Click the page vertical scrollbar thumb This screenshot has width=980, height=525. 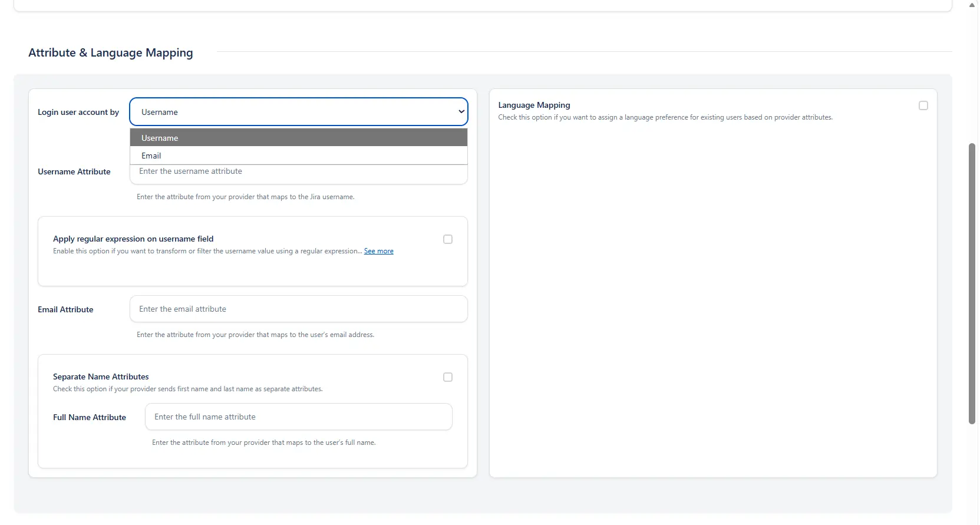pos(972,283)
